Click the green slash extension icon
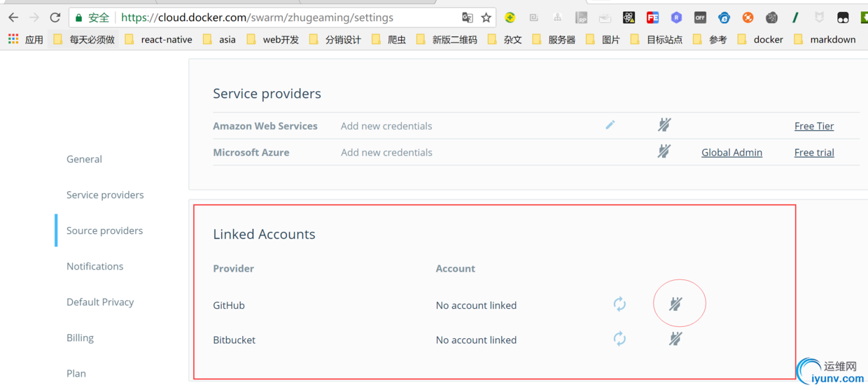Screen dimensions: 868x390 (x=795, y=18)
